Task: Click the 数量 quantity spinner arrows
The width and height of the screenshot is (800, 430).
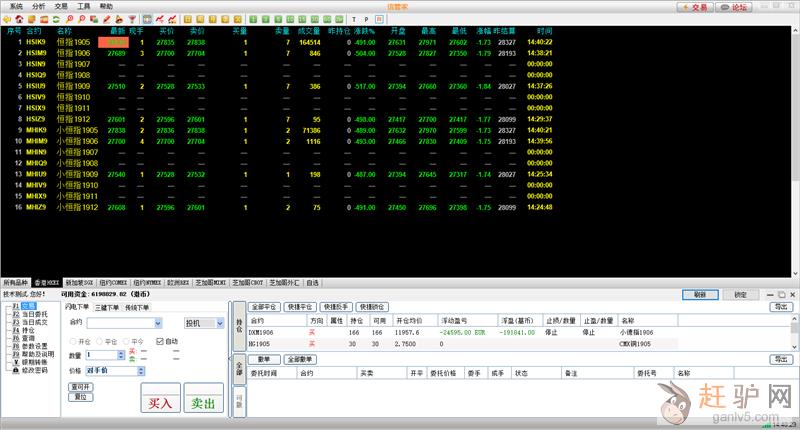Action: 121,355
